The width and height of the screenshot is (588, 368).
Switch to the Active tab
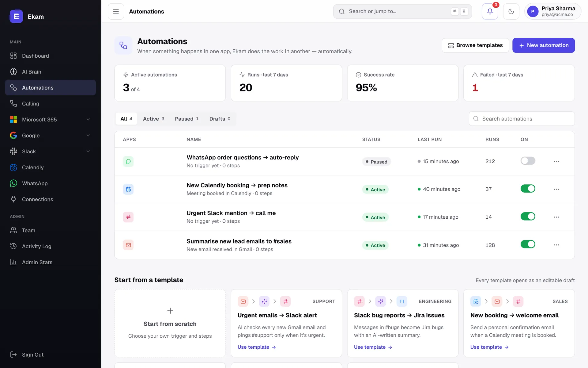click(154, 119)
